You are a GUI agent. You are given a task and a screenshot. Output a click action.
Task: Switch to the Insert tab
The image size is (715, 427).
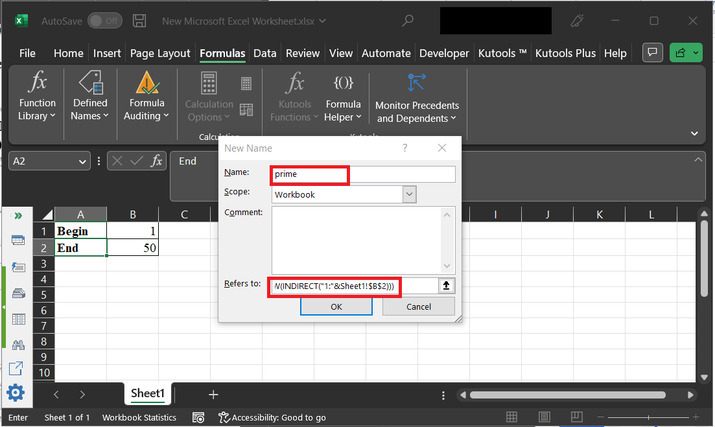pos(107,53)
